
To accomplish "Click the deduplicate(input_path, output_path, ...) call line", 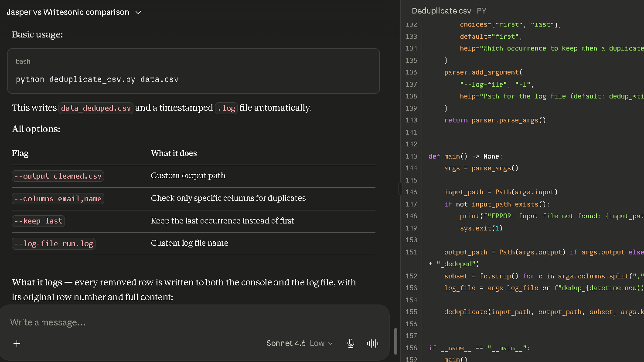I will point(544,312).
